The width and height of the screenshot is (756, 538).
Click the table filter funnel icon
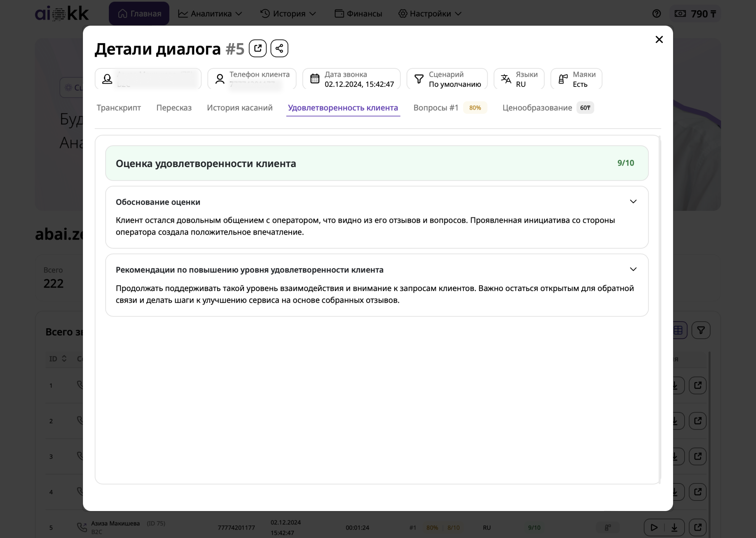pyautogui.click(x=701, y=330)
